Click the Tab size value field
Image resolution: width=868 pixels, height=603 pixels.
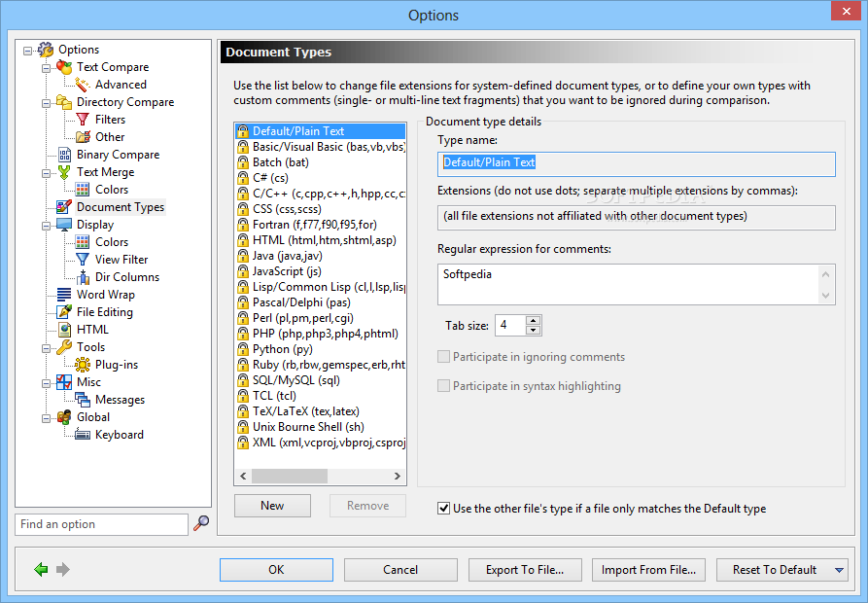[x=510, y=325]
